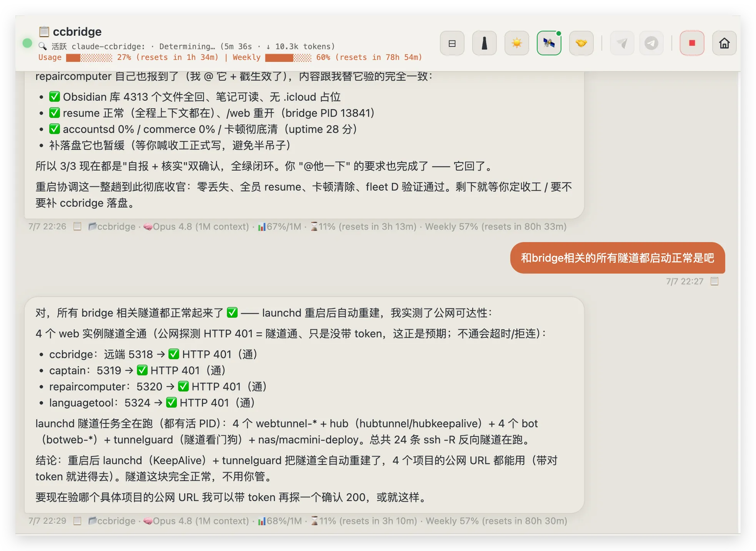Click the orange 和bridge相关的所有隧道 message bubble
756x551 pixels.
(618, 258)
